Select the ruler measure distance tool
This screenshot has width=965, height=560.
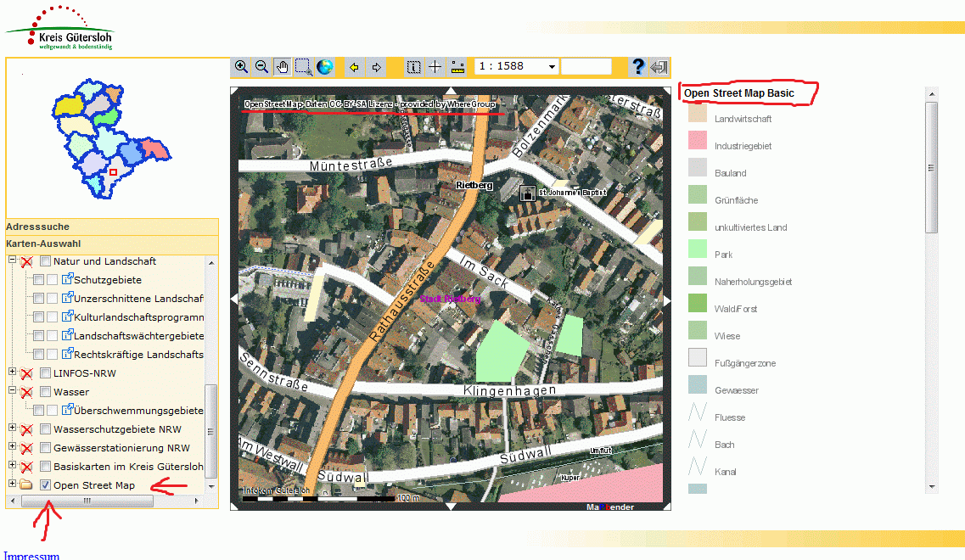coord(458,67)
